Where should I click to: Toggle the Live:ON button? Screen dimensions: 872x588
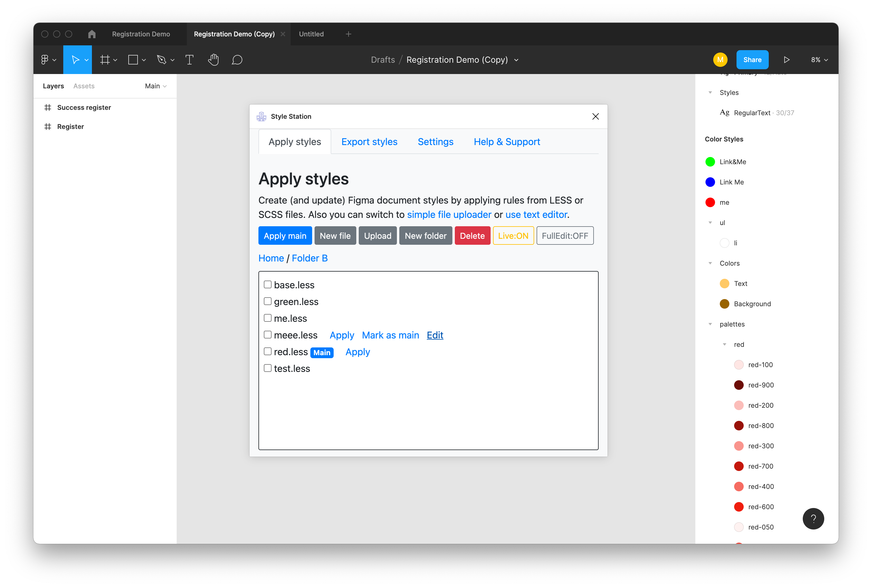(x=513, y=236)
